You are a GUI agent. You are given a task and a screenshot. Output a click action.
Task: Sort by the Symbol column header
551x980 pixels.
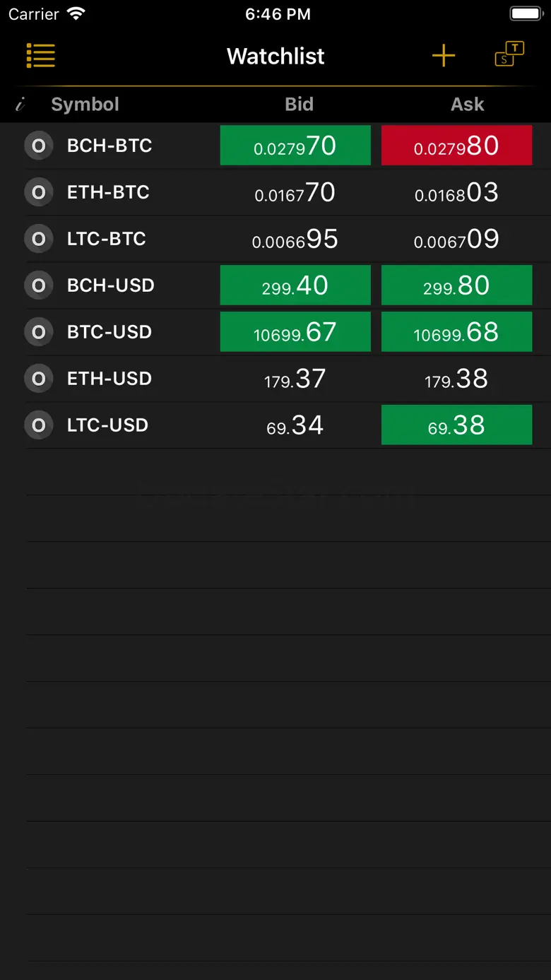click(x=85, y=105)
